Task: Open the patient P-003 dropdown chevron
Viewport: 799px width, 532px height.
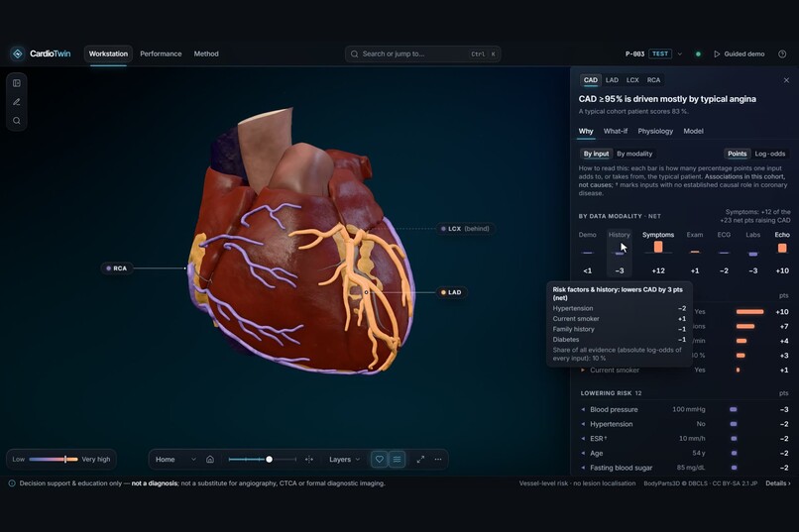Action: coord(679,53)
